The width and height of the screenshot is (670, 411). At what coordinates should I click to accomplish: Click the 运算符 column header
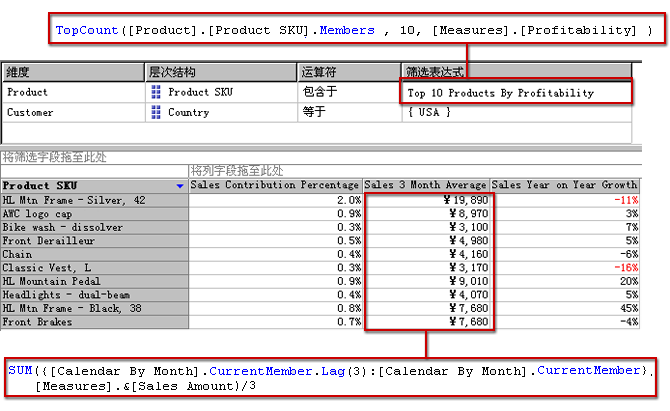pos(349,72)
